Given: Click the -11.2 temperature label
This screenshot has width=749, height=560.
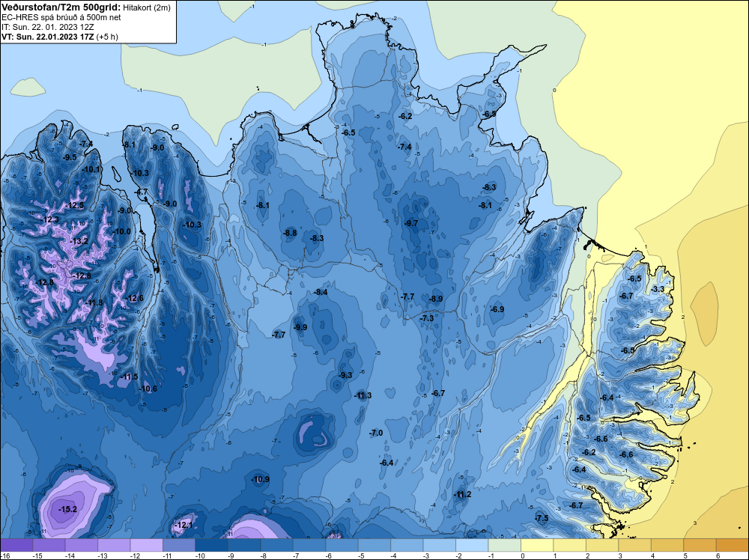Looking at the screenshot, I should tap(462, 494).
